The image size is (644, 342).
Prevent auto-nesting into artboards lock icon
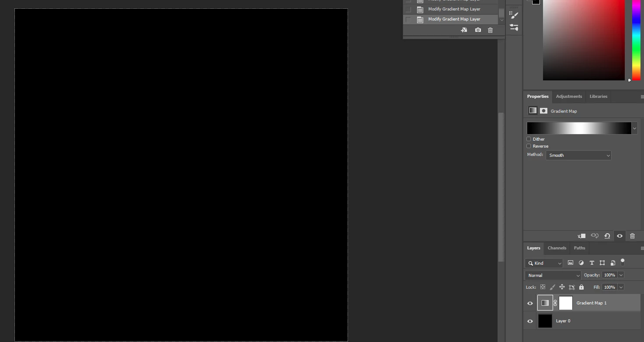coord(571,287)
